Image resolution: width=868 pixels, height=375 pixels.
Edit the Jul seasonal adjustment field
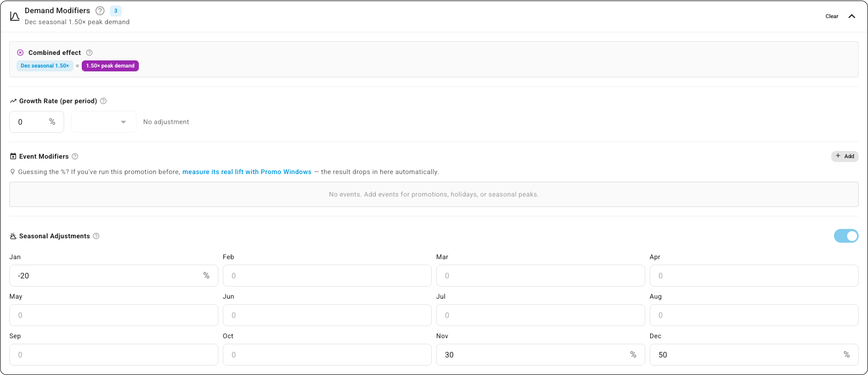(540, 315)
